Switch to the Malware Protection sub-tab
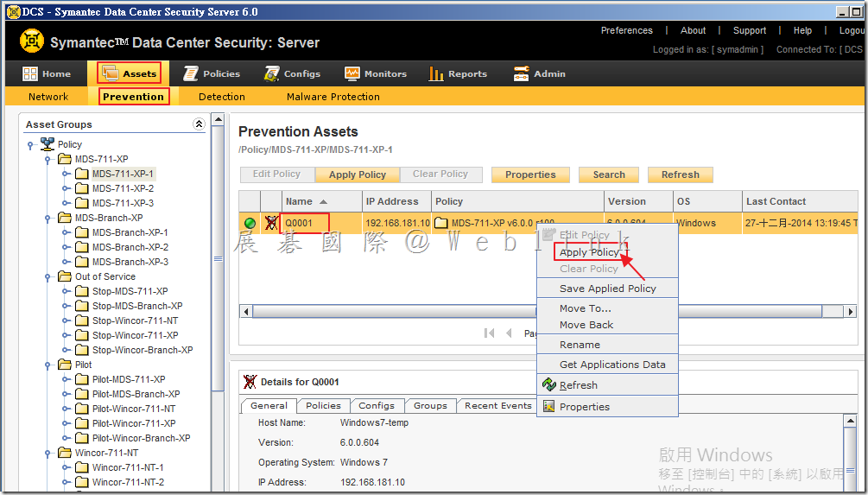This screenshot has width=868, height=495. [333, 97]
